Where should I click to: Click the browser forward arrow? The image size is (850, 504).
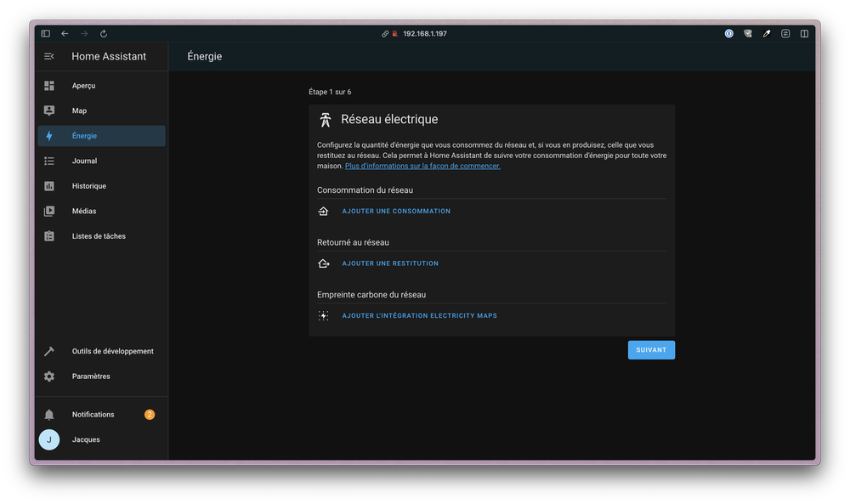(x=84, y=34)
